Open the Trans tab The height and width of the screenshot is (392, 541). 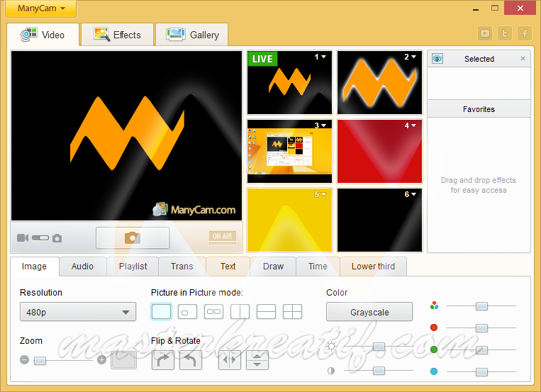(x=182, y=267)
